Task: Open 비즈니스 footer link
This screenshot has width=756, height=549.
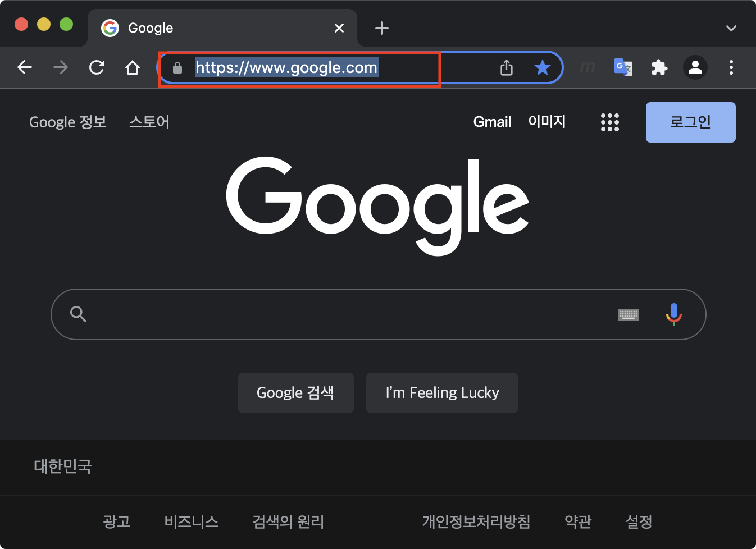Action: (192, 521)
